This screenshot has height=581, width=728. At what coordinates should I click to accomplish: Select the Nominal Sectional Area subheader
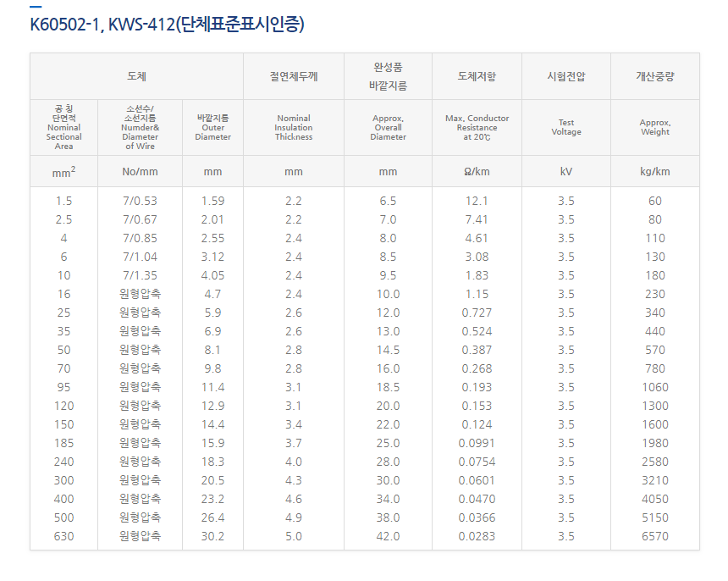pyautogui.click(x=63, y=127)
